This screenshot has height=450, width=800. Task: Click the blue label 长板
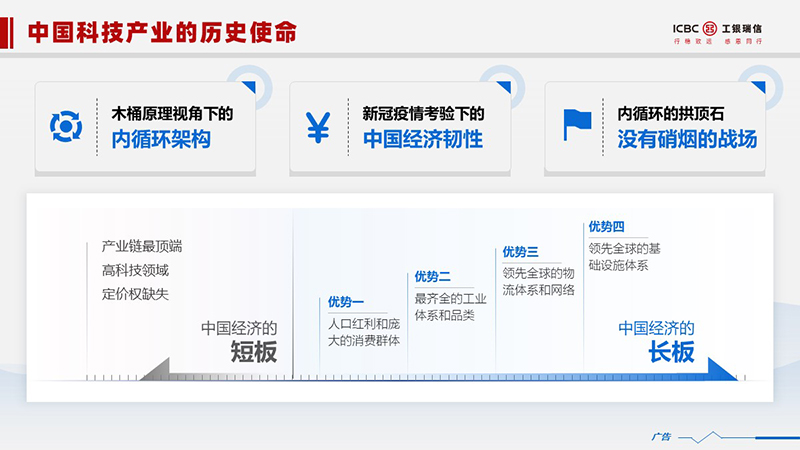[x=671, y=352]
